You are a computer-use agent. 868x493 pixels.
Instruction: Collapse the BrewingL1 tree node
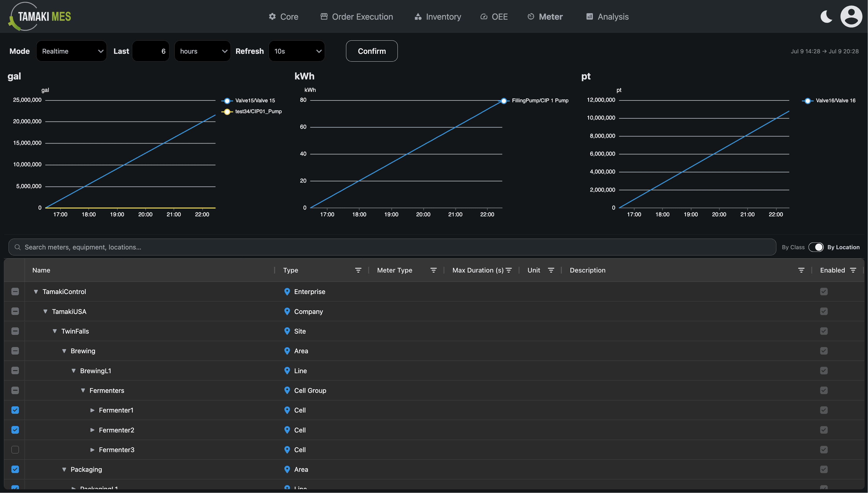[x=73, y=371]
